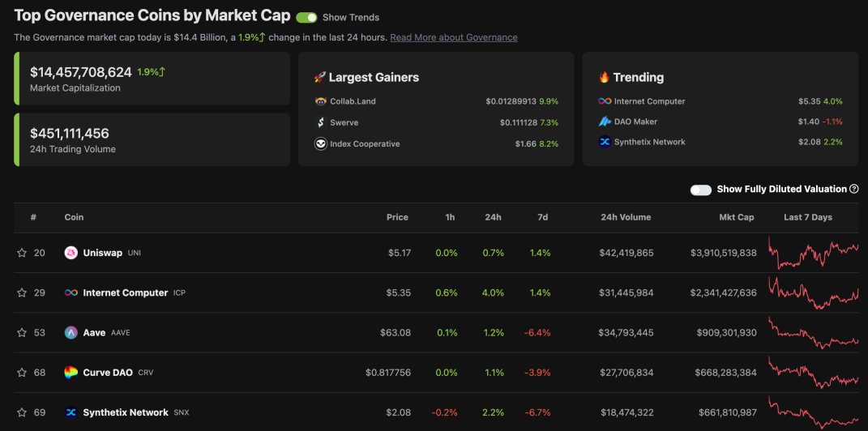Image resolution: width=868 pixels, height=431 pixels.
Task: Open Synthetix Network from the Trending card
Action: 650,142
